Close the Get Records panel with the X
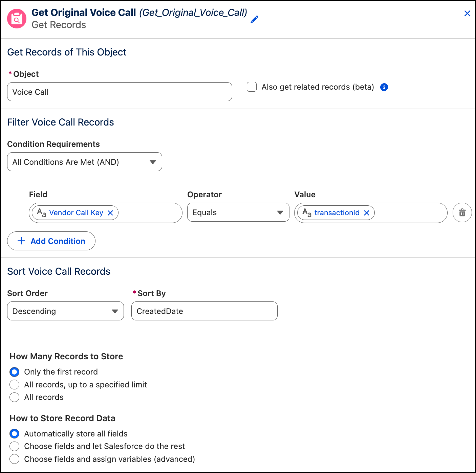 (x=467, y=14)
